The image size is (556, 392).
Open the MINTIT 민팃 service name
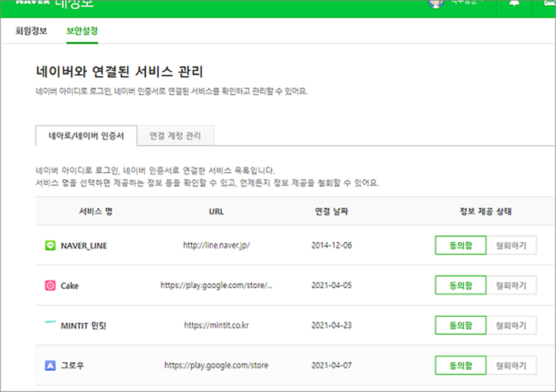83,325
